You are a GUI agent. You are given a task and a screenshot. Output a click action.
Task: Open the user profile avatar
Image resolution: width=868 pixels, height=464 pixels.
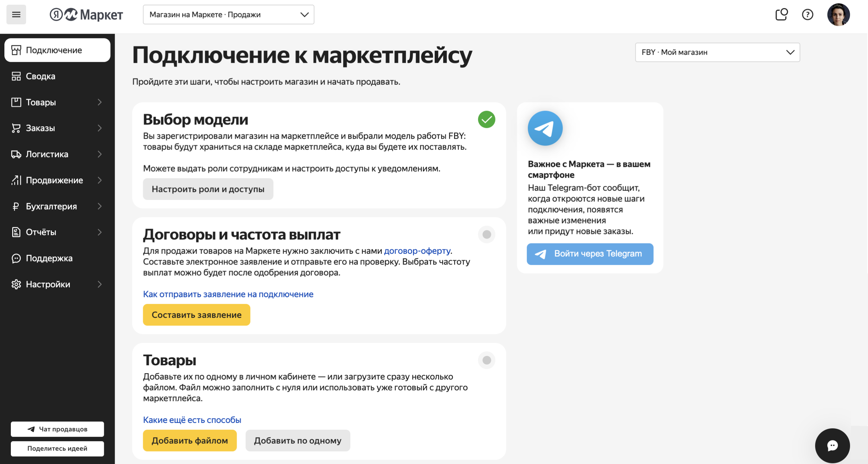[839, 15]
